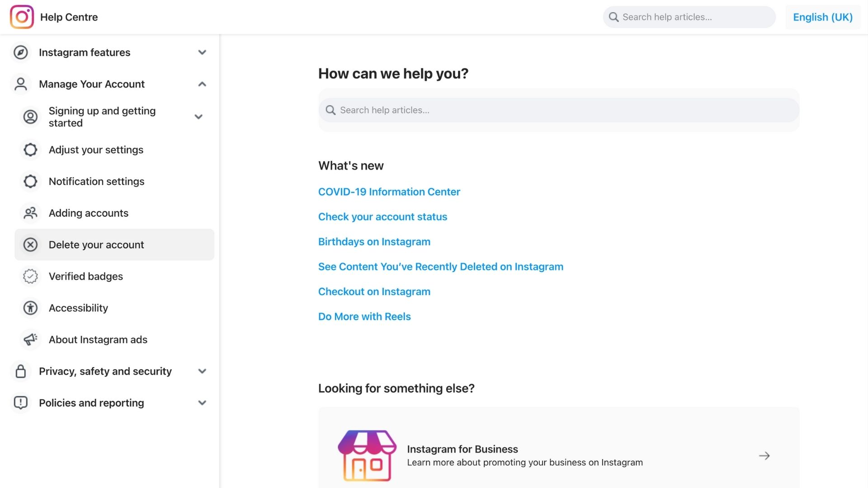868x488 pixels.
Task: Open the English (UK) language selector
Action: pos(823,17)
